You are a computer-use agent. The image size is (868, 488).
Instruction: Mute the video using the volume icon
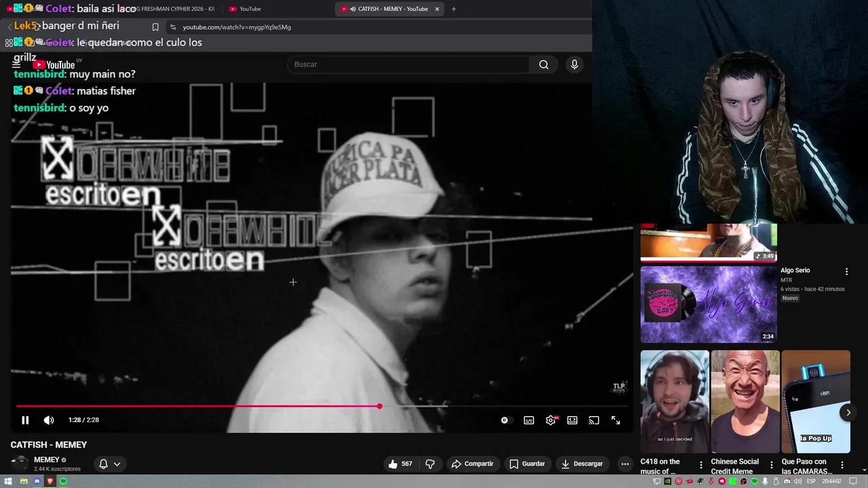tap(49, 420)
